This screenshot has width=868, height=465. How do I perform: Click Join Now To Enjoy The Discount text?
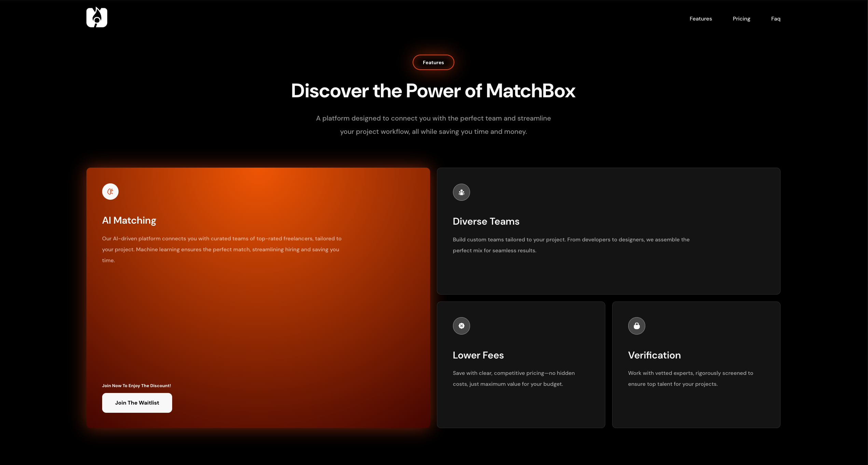136,386
